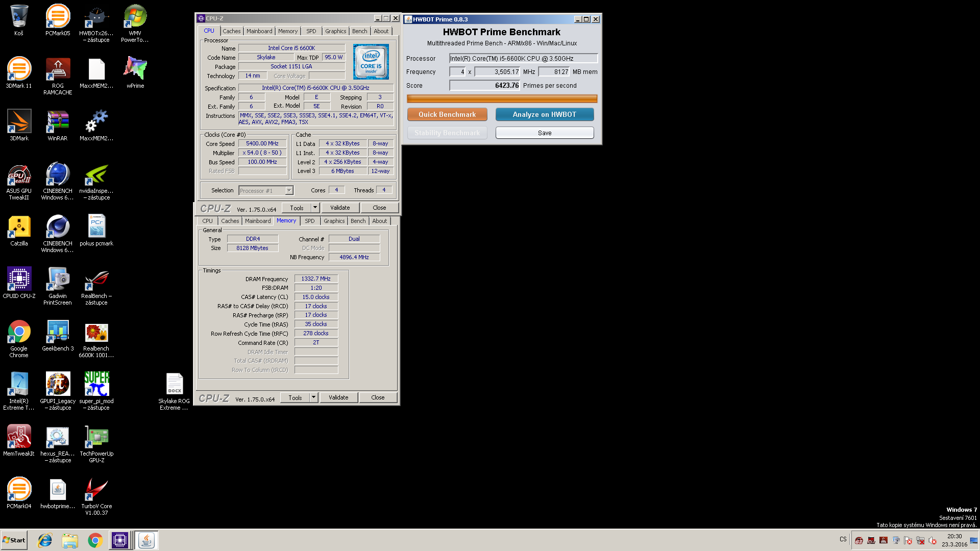This screenshot has width=980, height=551.
Task: Click Analyze on HWBOT button
Action: [545, 114]
